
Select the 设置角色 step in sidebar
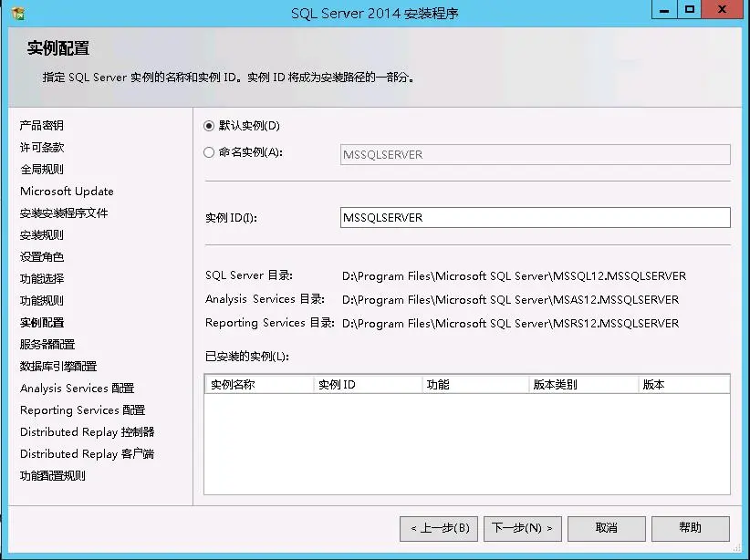42,257
